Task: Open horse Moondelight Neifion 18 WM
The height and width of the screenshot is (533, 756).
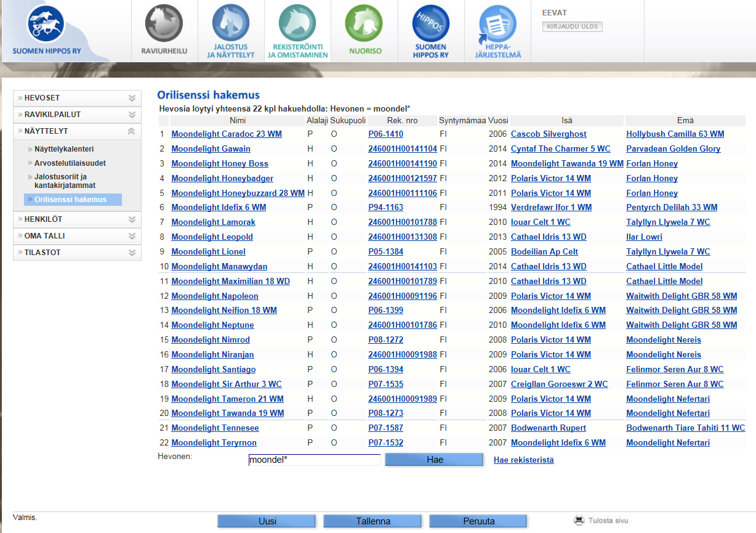Action: (224, 310)
